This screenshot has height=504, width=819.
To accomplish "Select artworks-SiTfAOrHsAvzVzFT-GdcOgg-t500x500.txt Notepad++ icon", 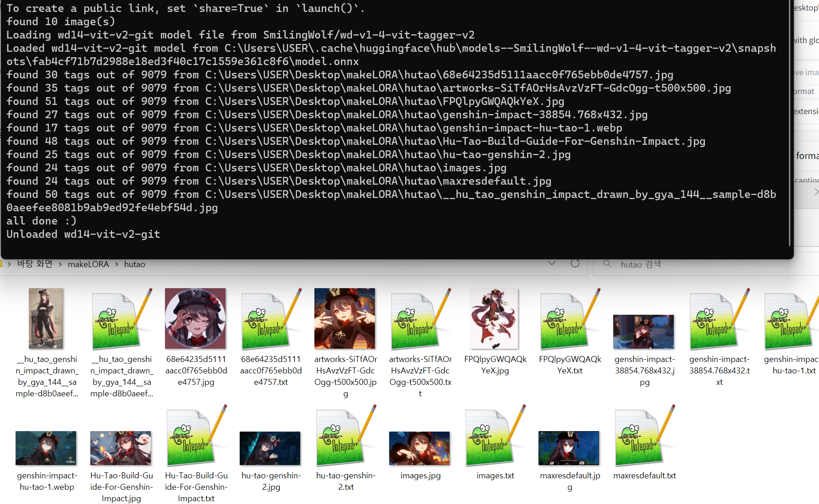I will [420, 318].
